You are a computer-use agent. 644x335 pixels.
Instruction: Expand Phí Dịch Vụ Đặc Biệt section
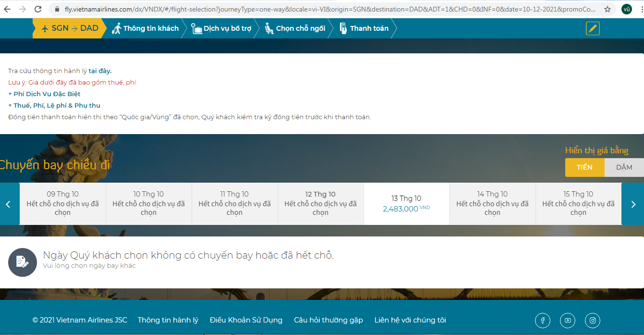[x=44, y=94]
